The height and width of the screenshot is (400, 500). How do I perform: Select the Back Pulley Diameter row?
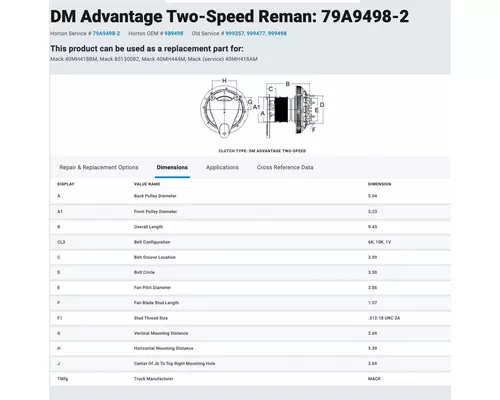pyautogui.click(x=250, y=196)
